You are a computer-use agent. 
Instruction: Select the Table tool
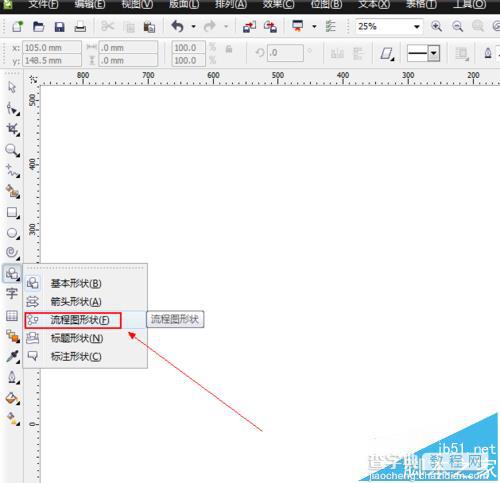[12, 315]
